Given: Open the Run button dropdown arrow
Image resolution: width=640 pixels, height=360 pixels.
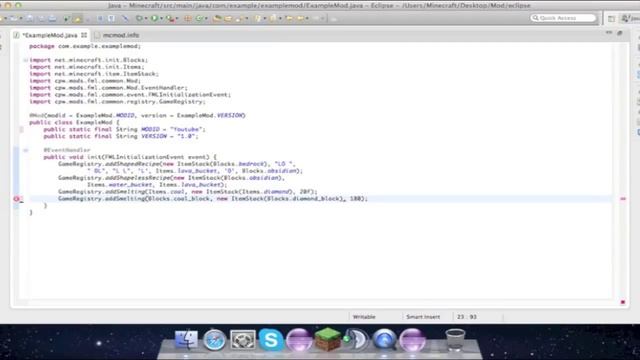Looking at the screenshot, I should click(x=161, y=18).
